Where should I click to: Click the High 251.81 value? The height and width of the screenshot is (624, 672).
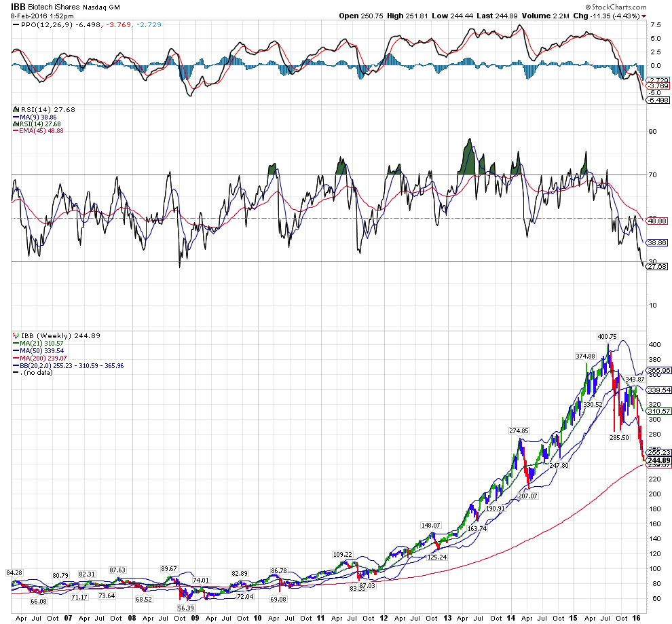[x=407, y=16]
